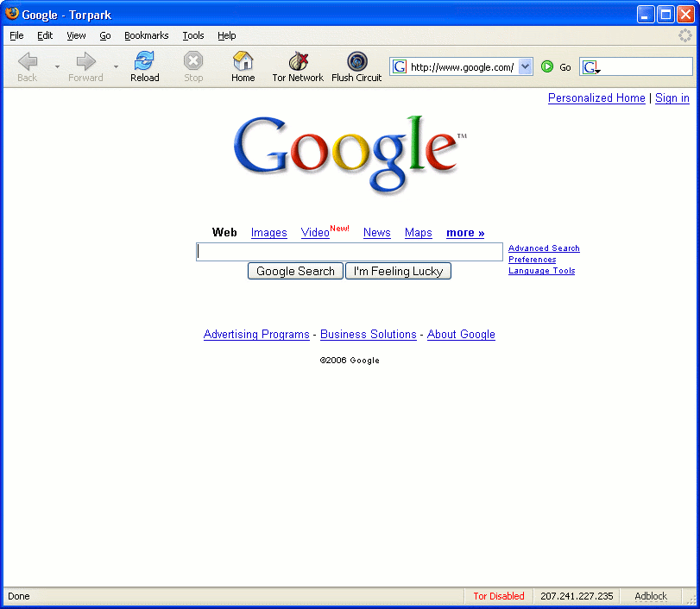
Task: Open the Back history dropdown arrow
Action: point(57,67)
